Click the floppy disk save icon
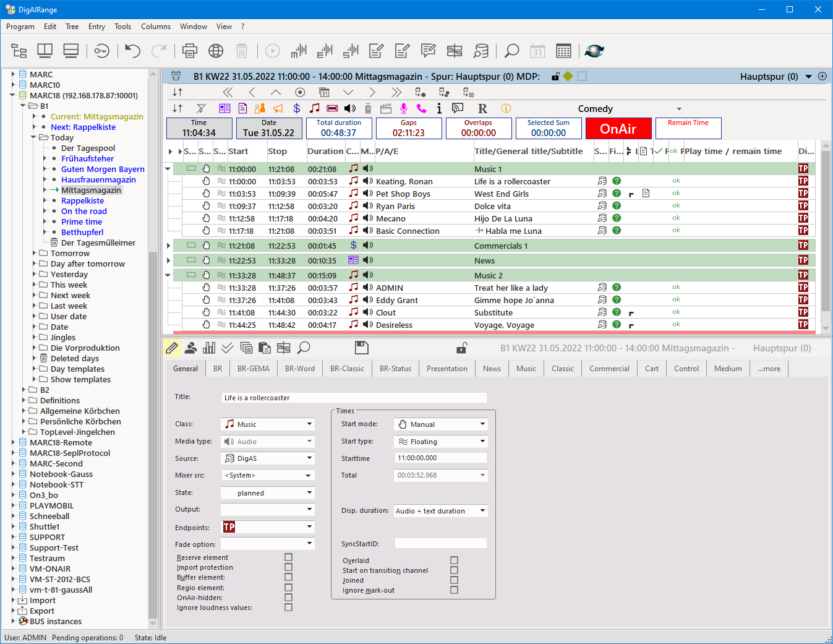 [x=362, y=348]
